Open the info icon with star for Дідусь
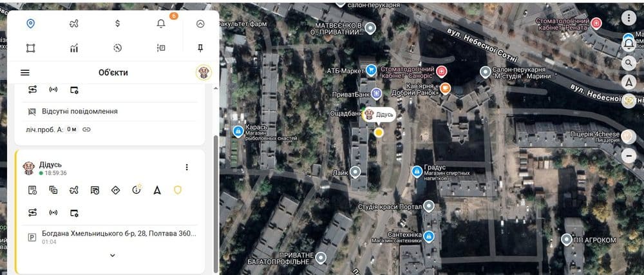 pos(137,189)
